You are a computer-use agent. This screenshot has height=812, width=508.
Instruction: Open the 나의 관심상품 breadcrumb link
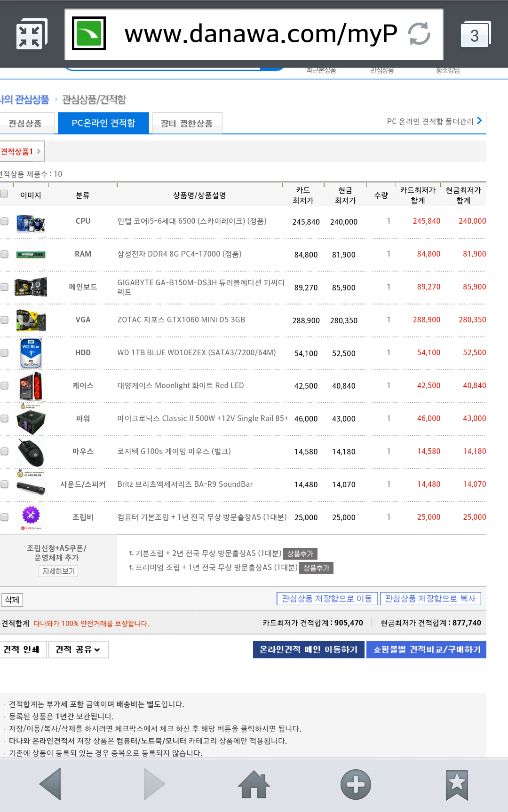(24, 99)
